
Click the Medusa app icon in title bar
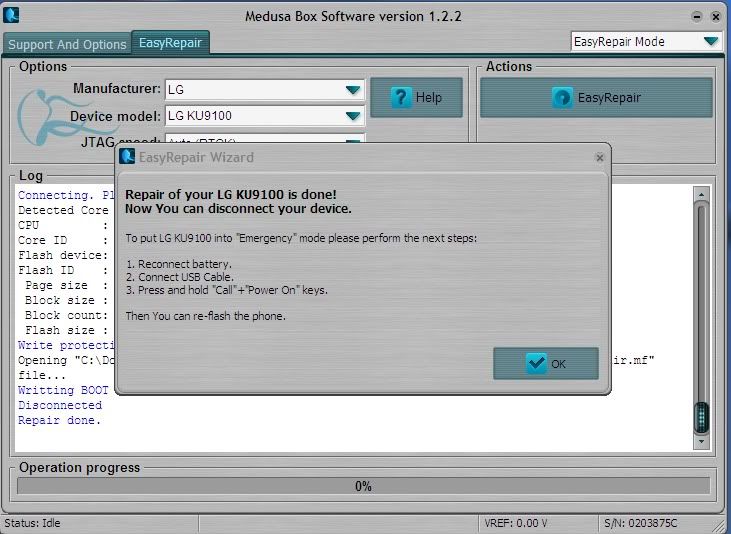point(11,15)
